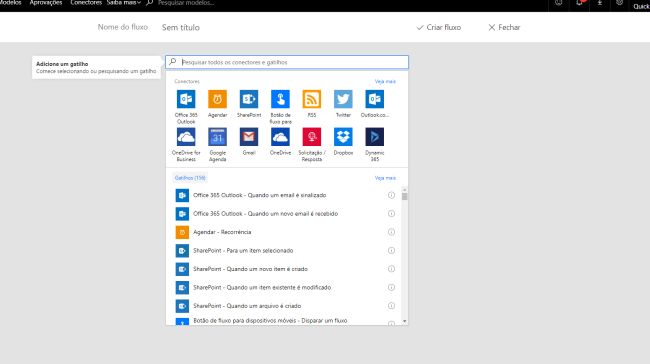Open settings gear in top bar
This screenshot has height=364, width=650.
coord(619,2)
